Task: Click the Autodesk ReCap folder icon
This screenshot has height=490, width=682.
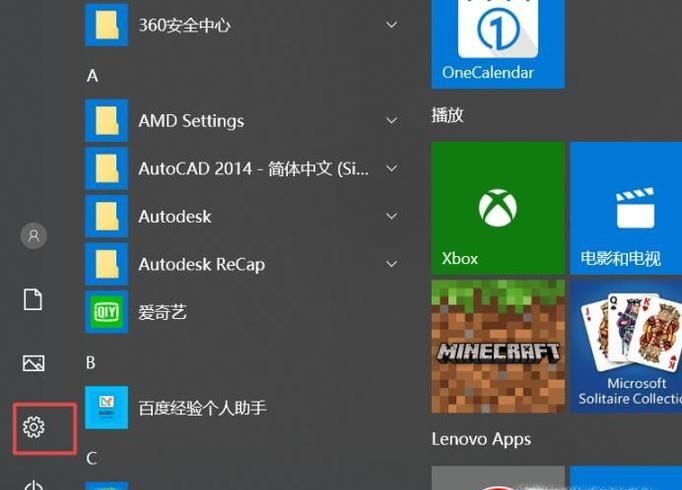Action: 107,264
